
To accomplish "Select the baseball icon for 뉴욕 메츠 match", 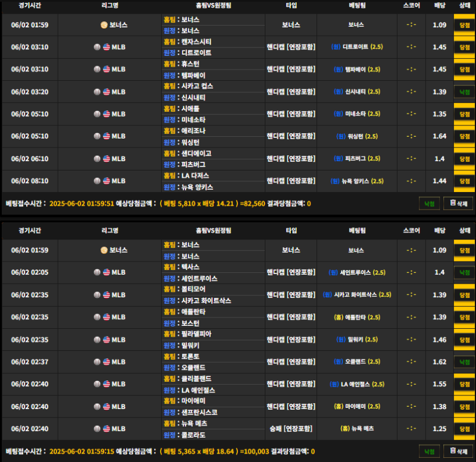I will point(97,429).
